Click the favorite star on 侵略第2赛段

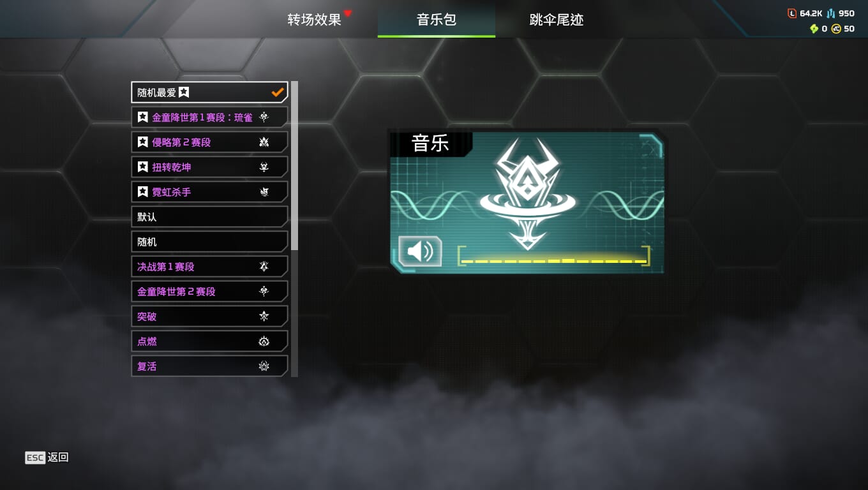(143, 142)
